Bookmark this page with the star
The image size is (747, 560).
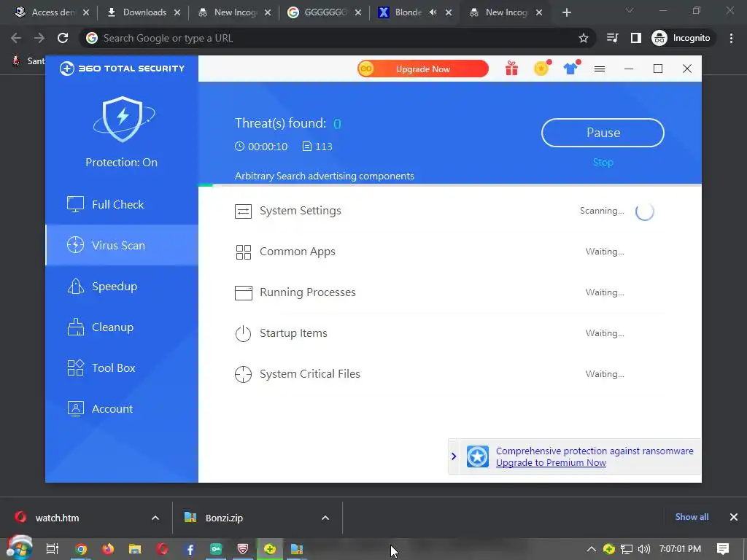583,38
